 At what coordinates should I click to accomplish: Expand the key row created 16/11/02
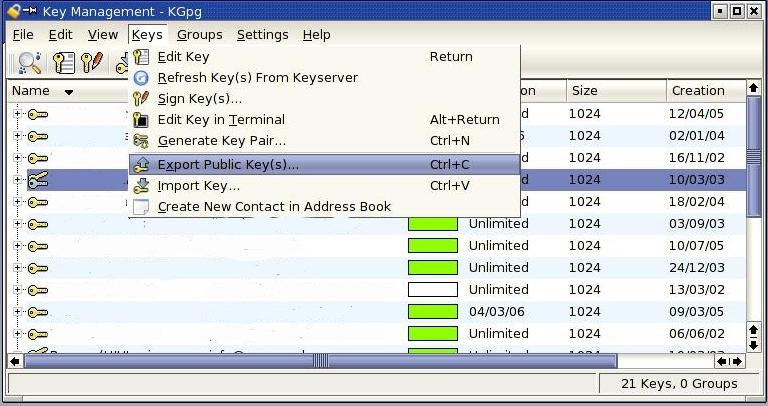(x=17, y=158)
